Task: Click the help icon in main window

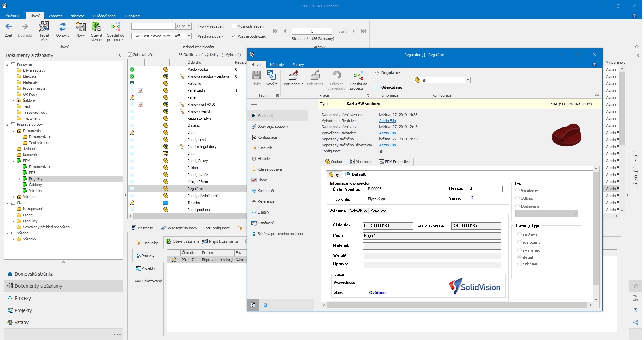Action: click(634, 16)
